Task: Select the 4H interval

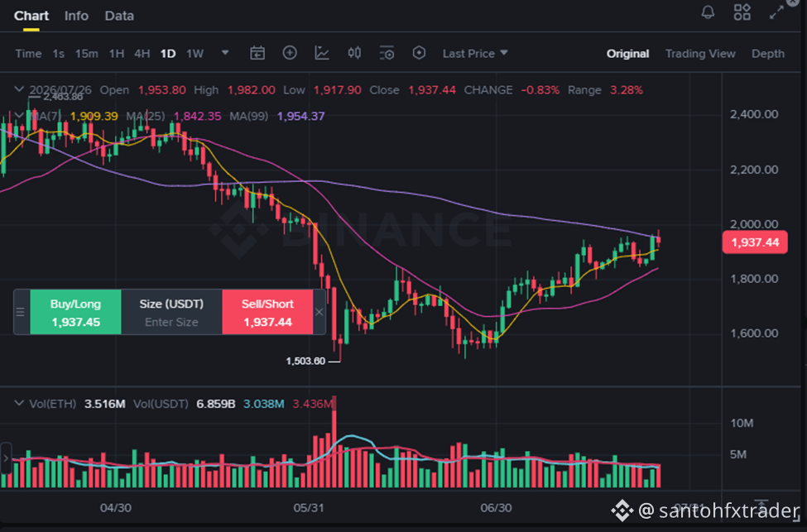Action: point(142,54)
